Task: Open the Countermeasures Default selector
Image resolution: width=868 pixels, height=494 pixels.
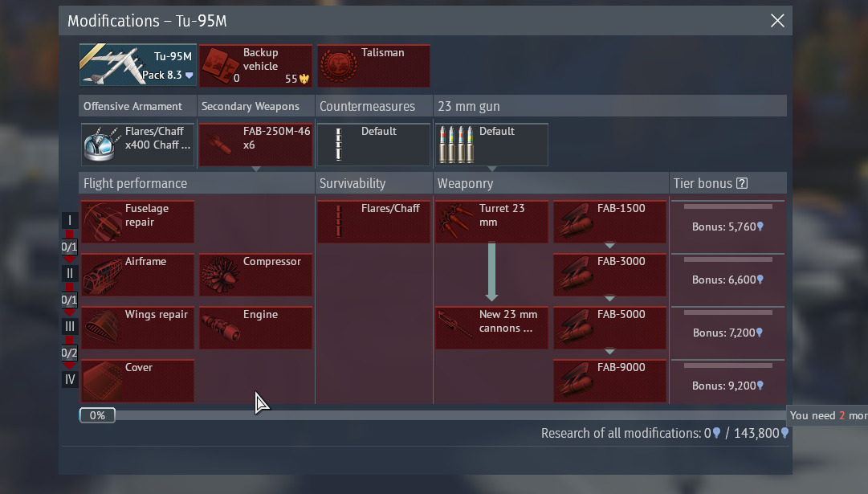Action: point(373,145)
